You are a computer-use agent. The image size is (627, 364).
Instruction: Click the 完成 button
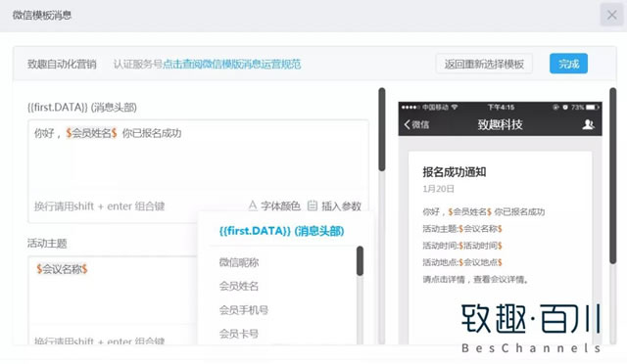[568, 64]
